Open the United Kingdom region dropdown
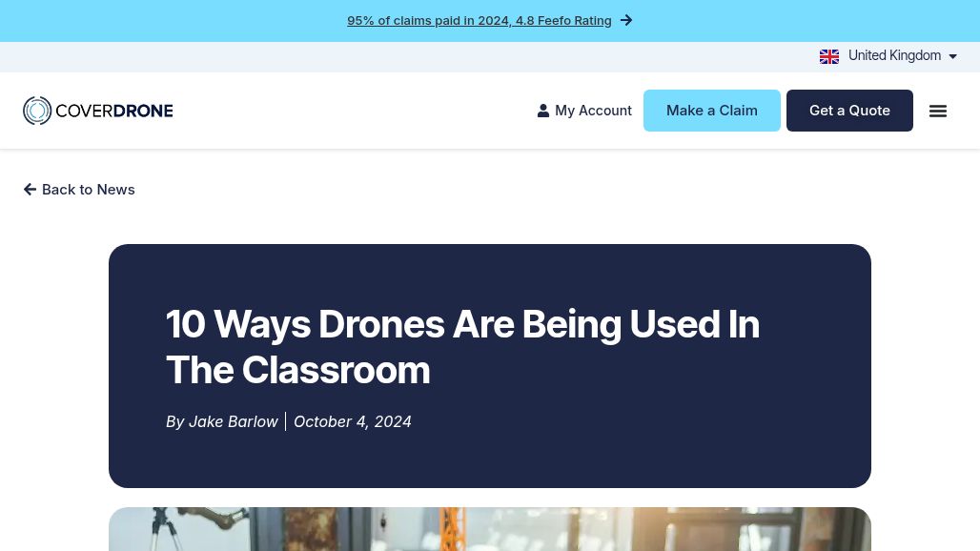 (894, 56)
